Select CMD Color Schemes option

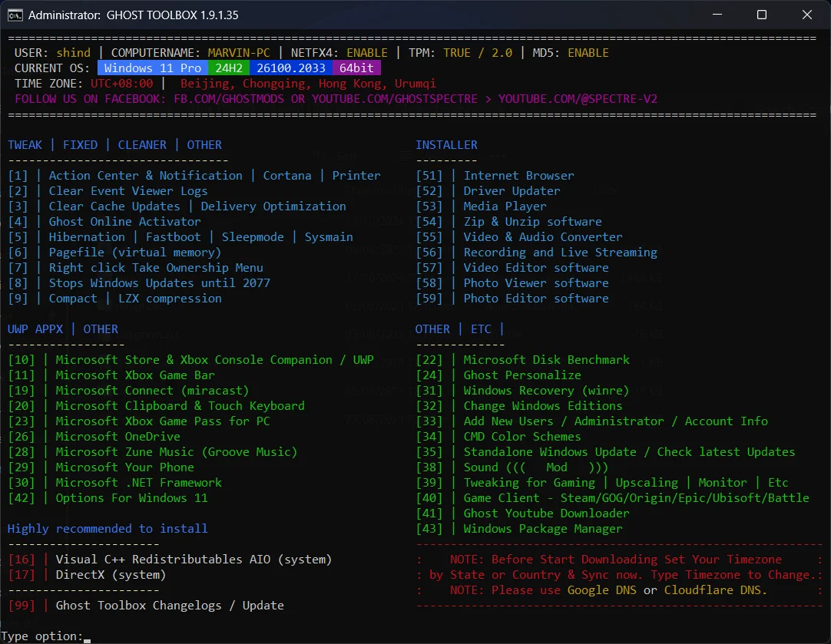click(498, 437)
